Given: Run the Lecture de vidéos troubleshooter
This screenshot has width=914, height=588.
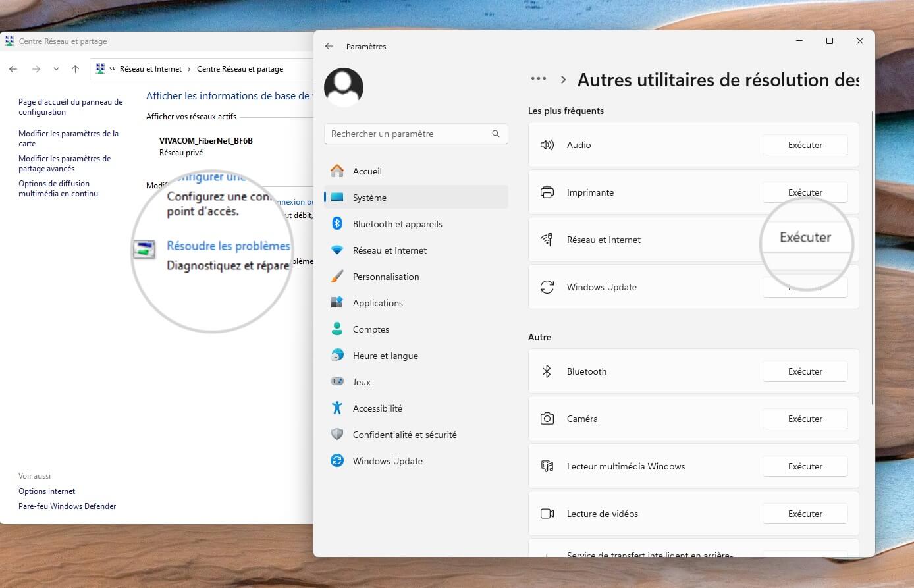Looking at the screenshot, I should (x=805, y=514).
